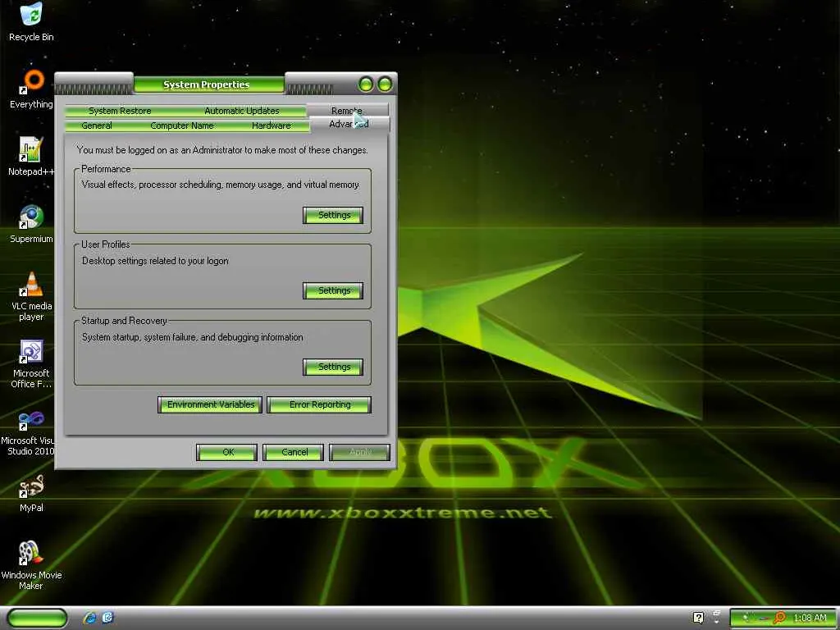Switch to the Automatic Updates tab
Image resolution: width=840 pixels, height=630 pixels.
242,111
